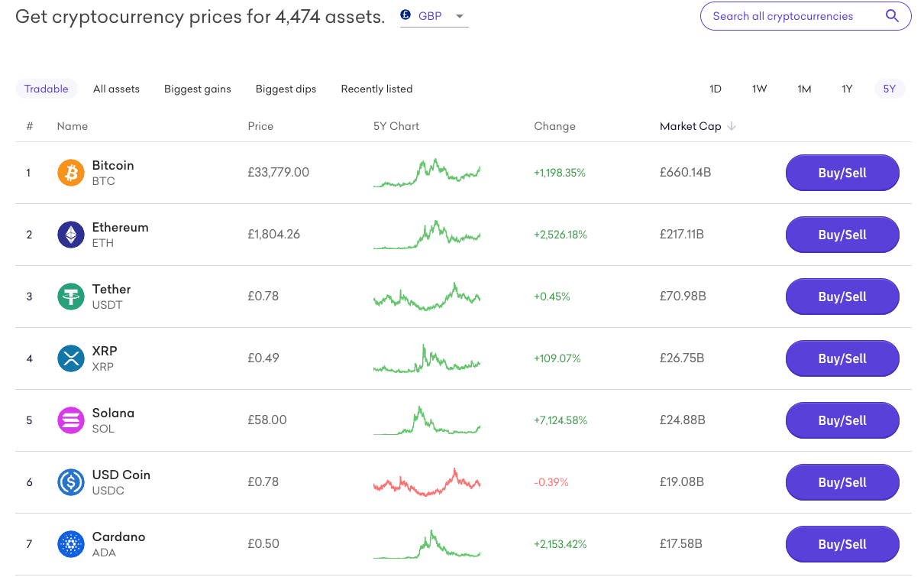Click the search magnifier icon
This screenshot has width=924, height=577.
tap(892, 16)
